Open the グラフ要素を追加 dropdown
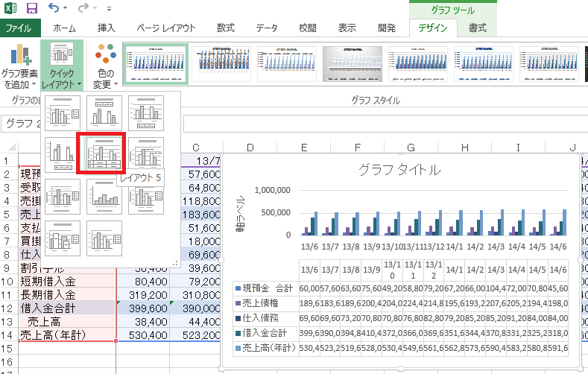Screen dimensions: 588x374 pyautogui.click(x=20, y=67)
